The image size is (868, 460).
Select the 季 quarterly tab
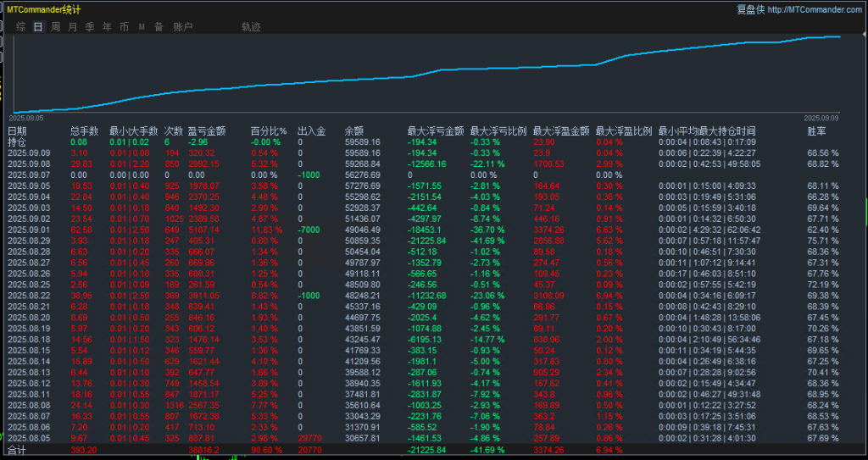[90, 27]
